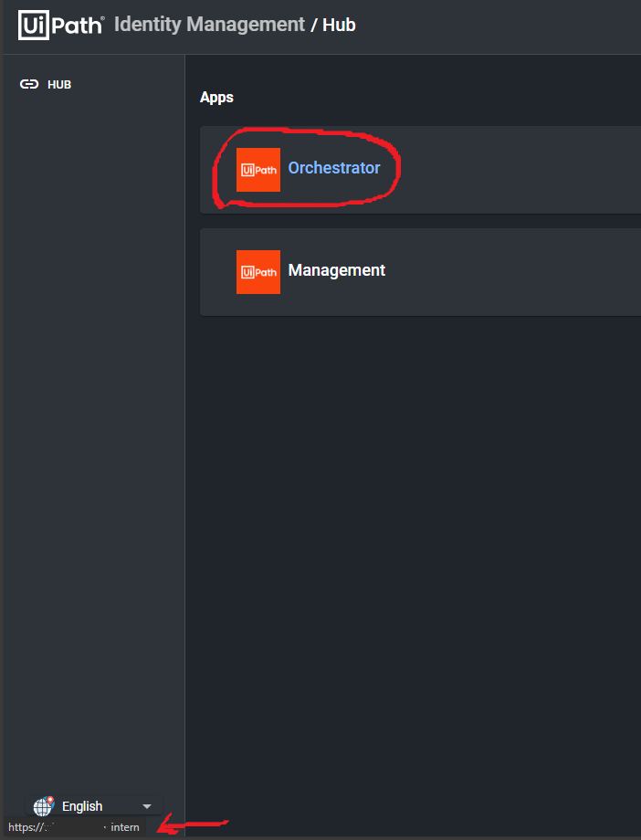Open the HUB link icon in sidebar
The image size is (641, 840).
(x=29, y=84)
